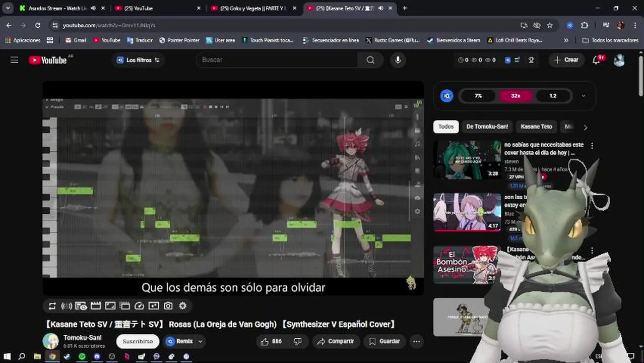The image size is (644, 363).
Task: Open the YouTube hamburger guide menu
Action: (15, 60)
